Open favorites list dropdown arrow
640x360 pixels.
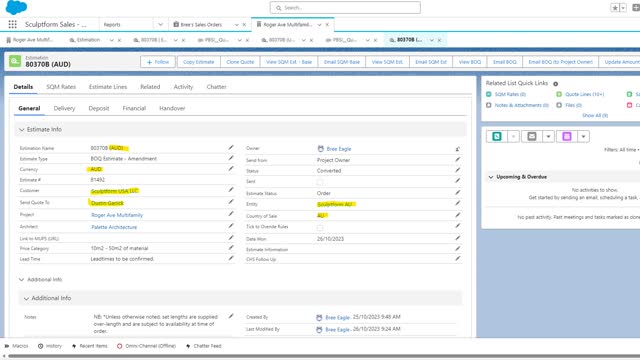click(x=623, y=8)
